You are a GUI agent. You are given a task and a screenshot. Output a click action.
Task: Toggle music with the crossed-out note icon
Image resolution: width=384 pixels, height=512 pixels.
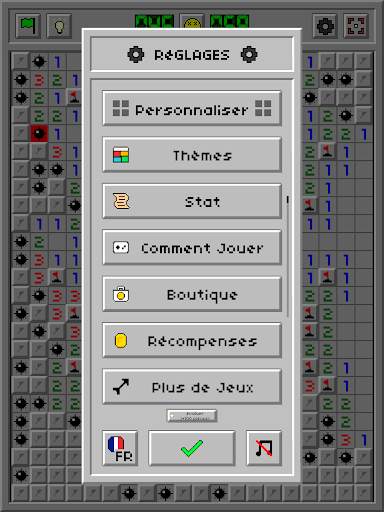coord(264,448)
